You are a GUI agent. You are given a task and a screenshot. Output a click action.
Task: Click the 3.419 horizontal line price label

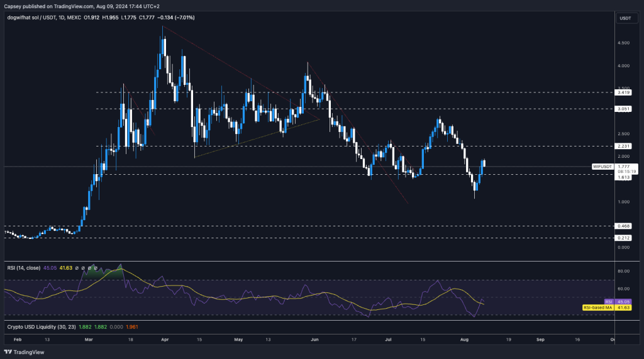point(624,92)
